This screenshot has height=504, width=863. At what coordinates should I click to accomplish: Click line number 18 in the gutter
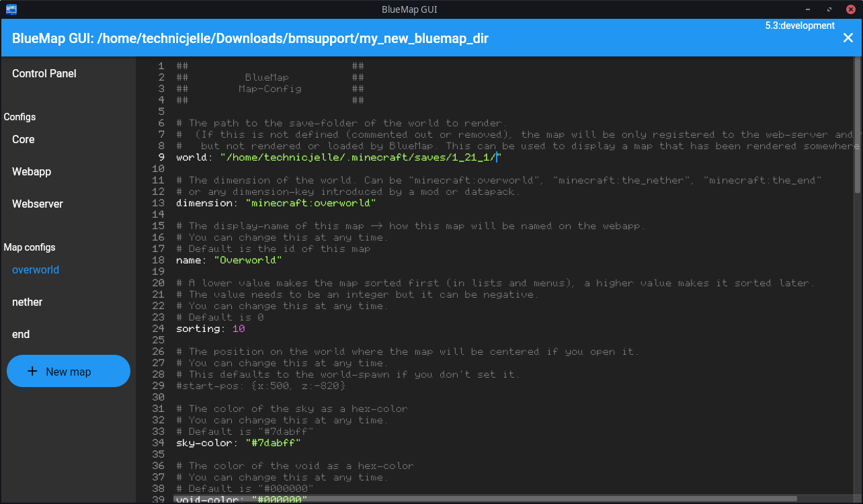(159, 260)
